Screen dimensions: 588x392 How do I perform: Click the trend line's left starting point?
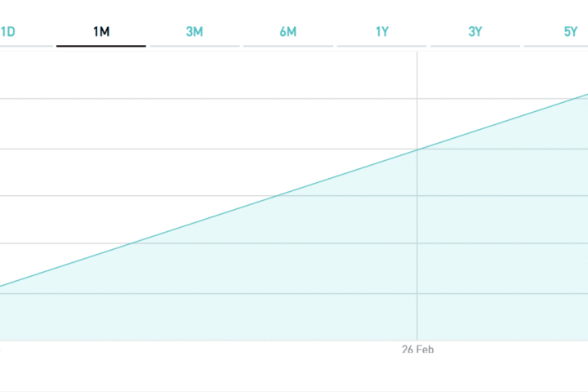(2, 286)
